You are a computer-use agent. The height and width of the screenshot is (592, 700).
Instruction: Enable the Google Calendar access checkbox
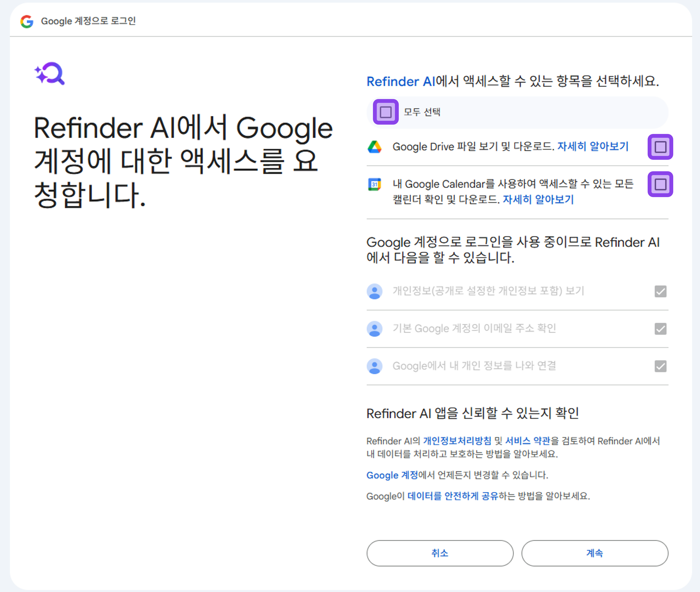(660, 184)
